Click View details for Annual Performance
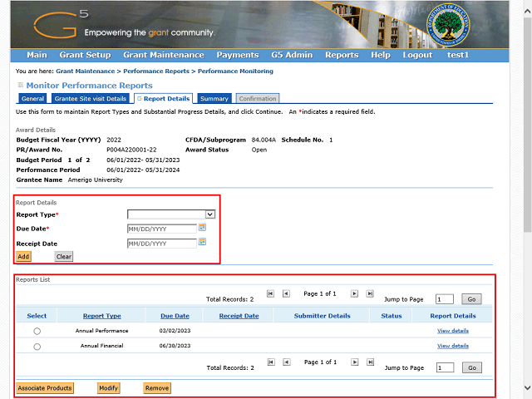 (452, 331)
